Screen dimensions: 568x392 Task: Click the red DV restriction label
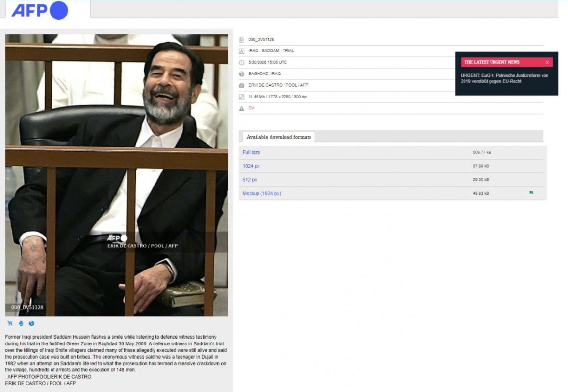pos(251,108)
